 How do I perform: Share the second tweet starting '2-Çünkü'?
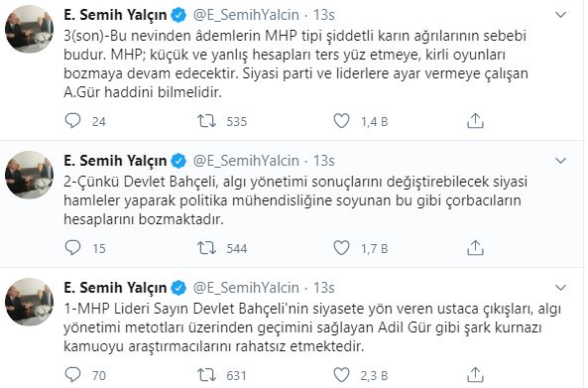click(x=475, y=248)
